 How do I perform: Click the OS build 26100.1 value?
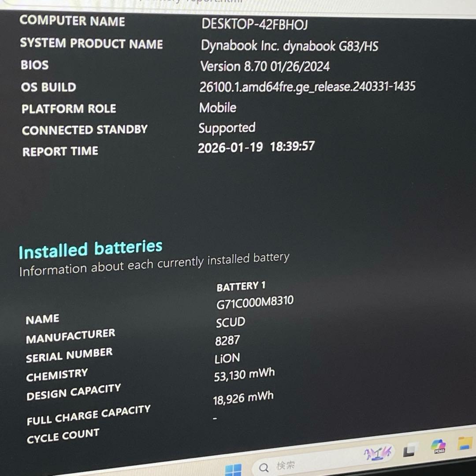point(307,86)
